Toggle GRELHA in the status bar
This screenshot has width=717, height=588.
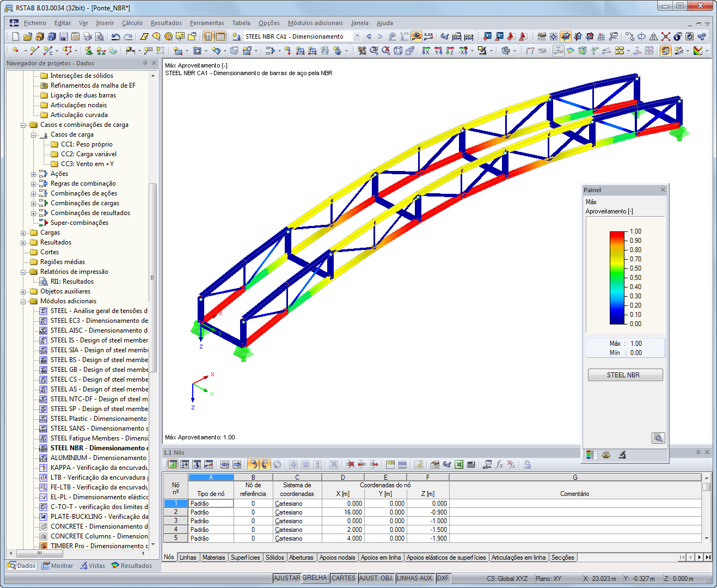315,578
